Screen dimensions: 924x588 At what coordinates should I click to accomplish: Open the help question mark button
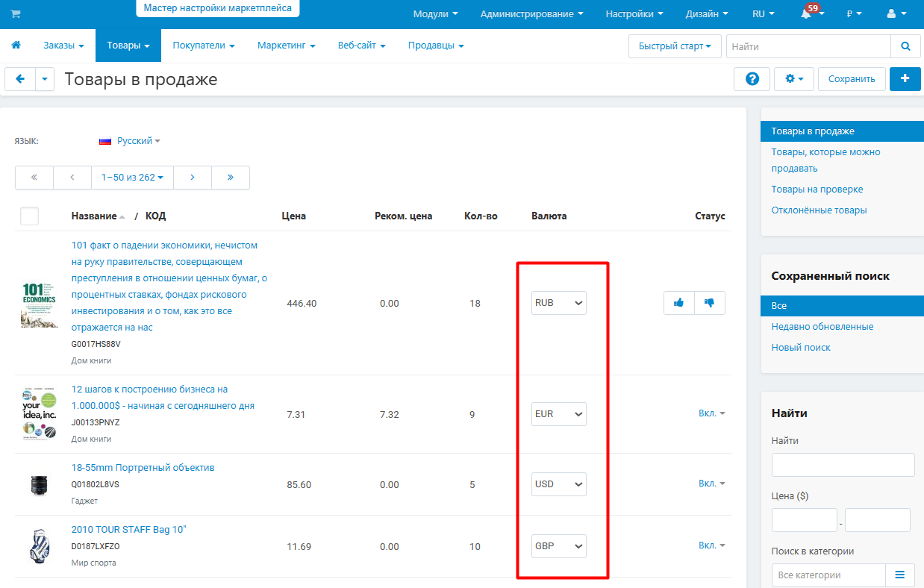752,79
